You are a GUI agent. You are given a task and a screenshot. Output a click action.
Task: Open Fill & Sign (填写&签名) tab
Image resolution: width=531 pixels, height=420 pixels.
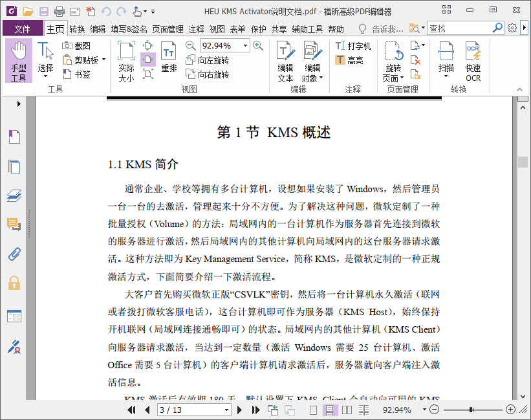pyautogui.click(x=129, y=28)
